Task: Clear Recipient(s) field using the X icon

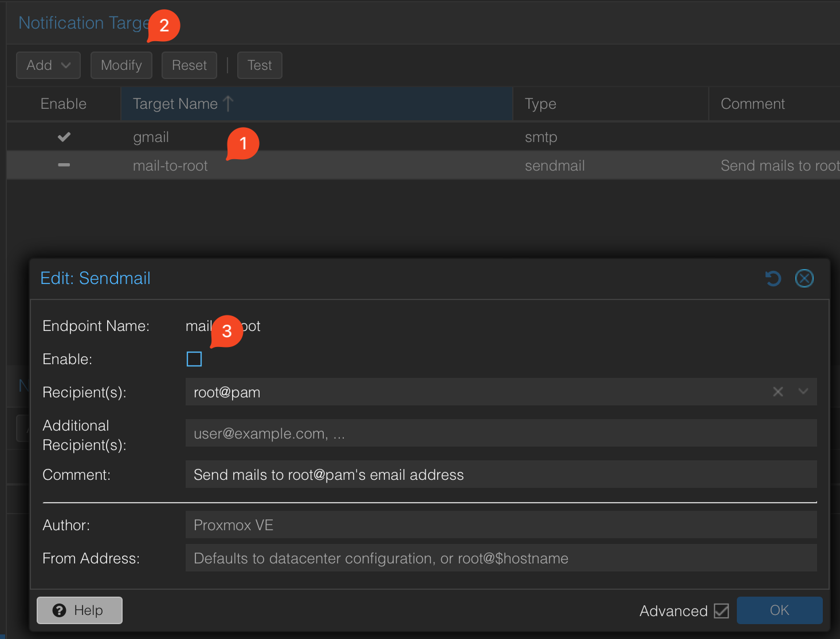Action: (x=778, y=392)
